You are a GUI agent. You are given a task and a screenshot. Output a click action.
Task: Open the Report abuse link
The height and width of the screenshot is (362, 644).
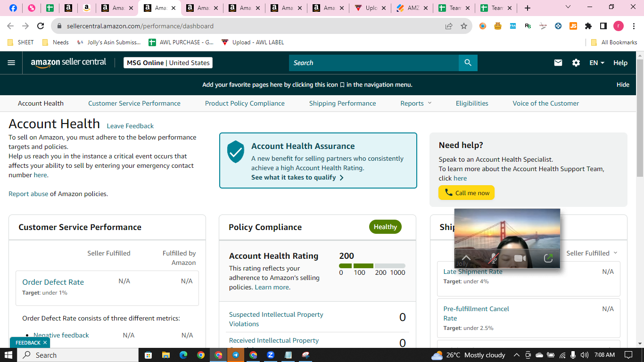(28, 194)
